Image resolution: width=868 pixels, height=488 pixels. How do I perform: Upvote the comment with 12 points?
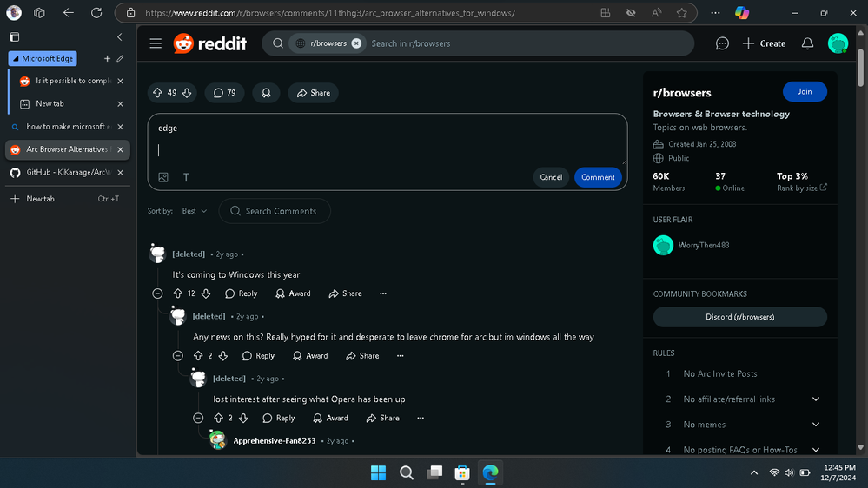click(x=178, y=293)
